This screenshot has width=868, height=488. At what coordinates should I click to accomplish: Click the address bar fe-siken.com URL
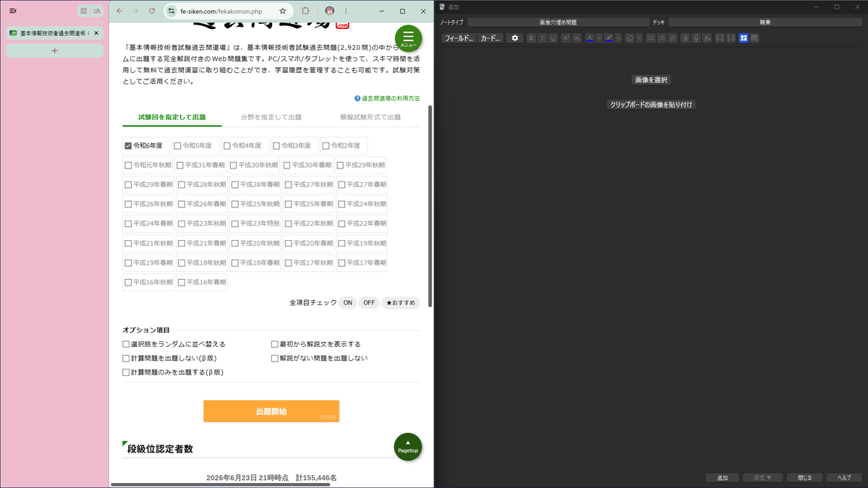pyautogui.click(x=221, y=12)
